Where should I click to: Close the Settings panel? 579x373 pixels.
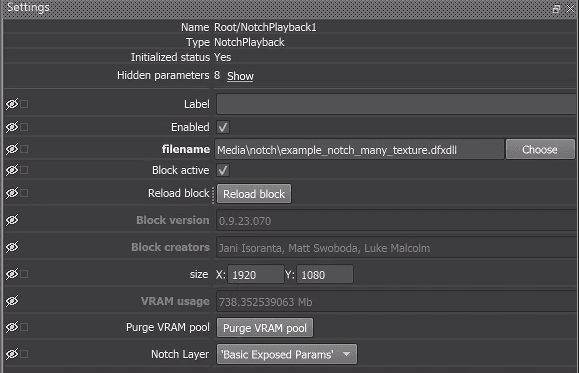pyautogui.click(x=571, y=8)
